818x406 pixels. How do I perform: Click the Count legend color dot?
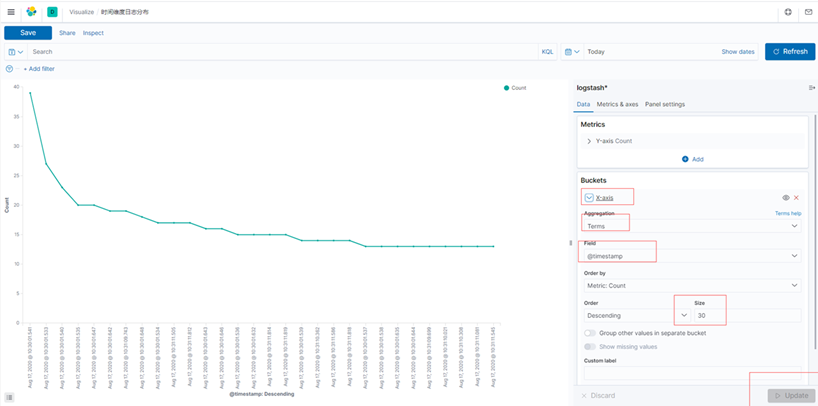(506, 88)
